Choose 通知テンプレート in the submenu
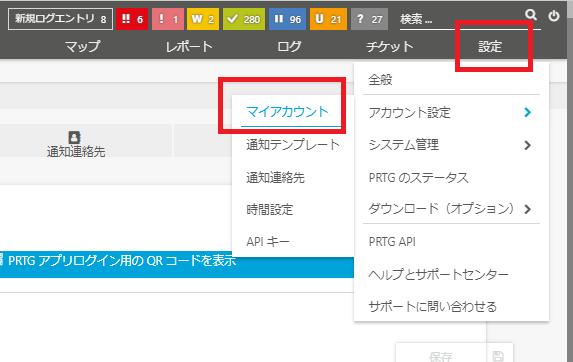573x362 pixels. (x=293, y=145)
